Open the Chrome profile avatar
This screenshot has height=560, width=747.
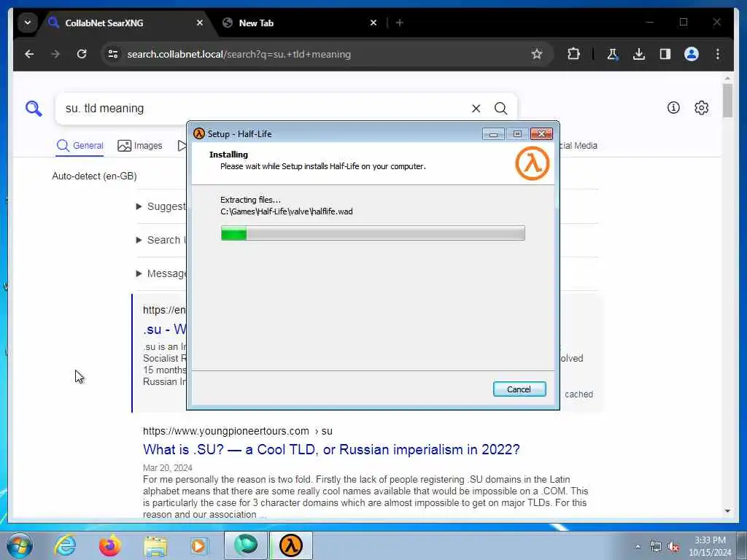(692, 54)
